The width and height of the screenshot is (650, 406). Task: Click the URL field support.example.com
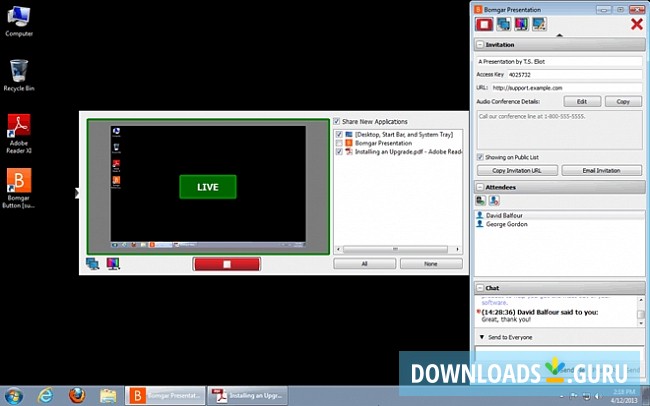click(x=566, y=88)
